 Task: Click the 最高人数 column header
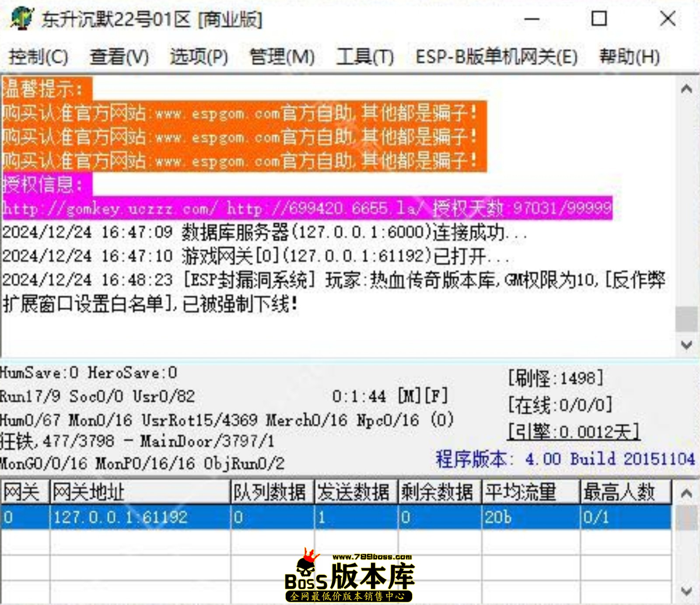click(x=625, y=492)
